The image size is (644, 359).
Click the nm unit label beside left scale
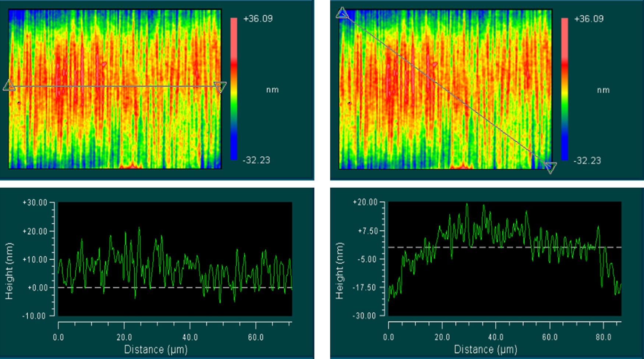click(272, 90)
